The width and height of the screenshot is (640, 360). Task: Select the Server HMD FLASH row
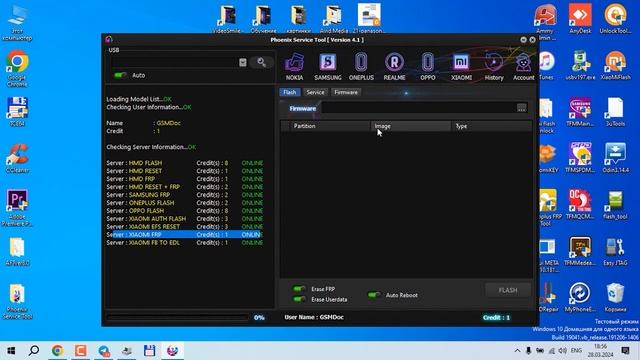pos(185,163)
